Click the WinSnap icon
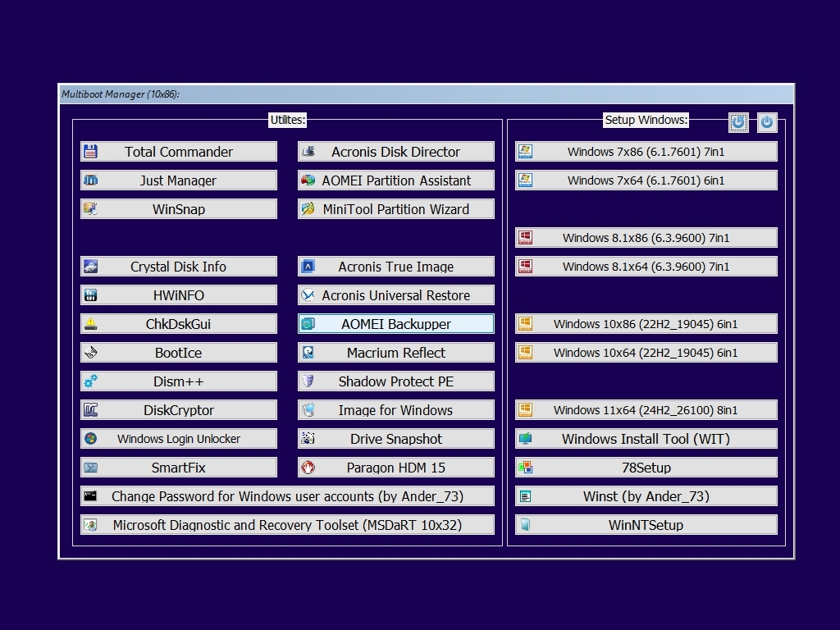840x630 pixels. point(90,209)
